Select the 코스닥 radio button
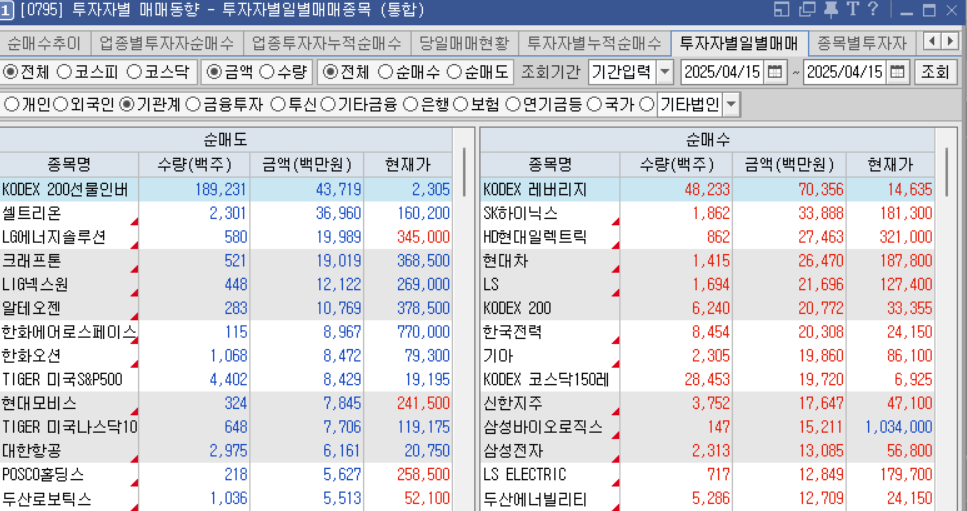The width and height of the screenshot is (967, 511). 134,72
